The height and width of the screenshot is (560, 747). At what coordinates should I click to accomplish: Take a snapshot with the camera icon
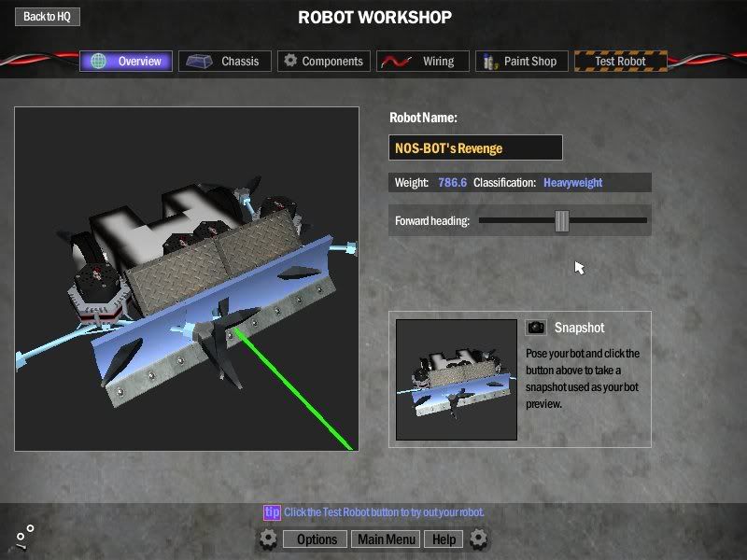coord(536,328)
